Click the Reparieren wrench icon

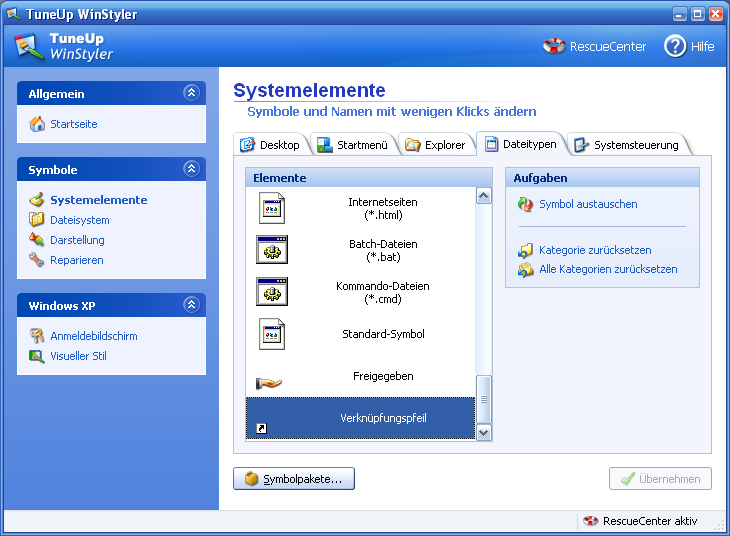36,260
